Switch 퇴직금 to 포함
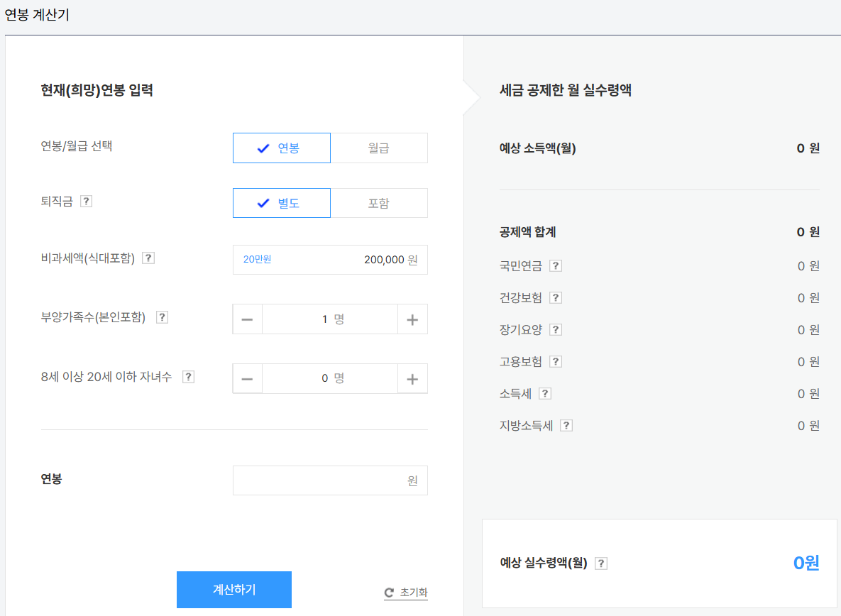Image resolution: width=841 pixels, height=616 pixels. (379, 202)
